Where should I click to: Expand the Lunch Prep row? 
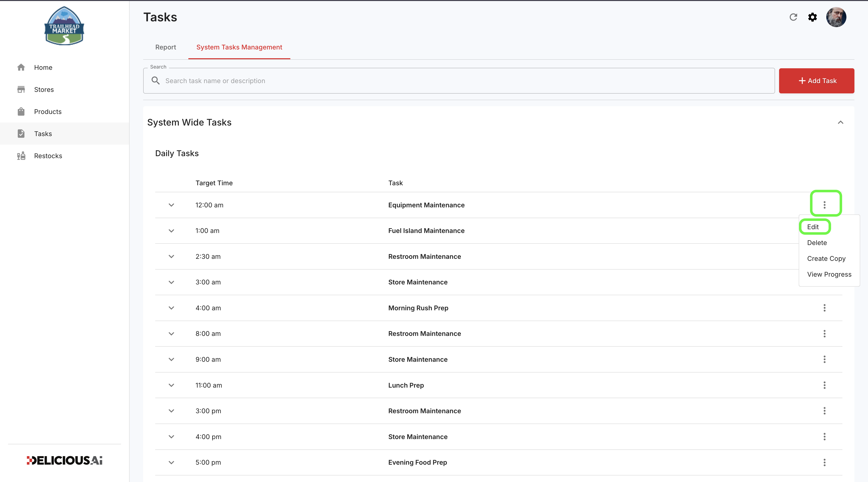[171, 385]
